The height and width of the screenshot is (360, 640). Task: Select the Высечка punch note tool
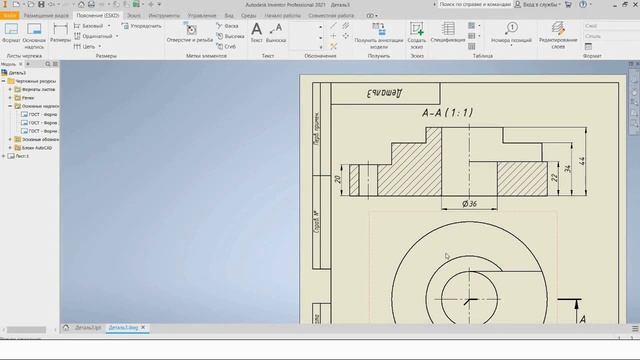[x=230, y=36]
